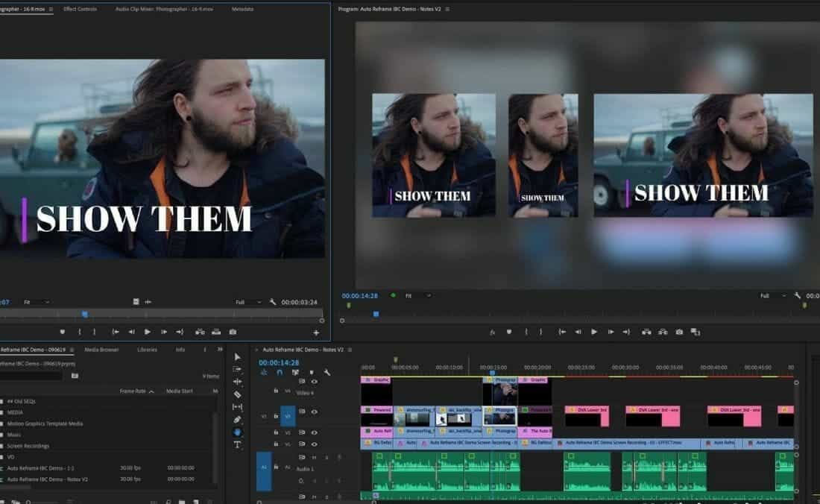Switch to Metadata tab
Screen dimensions: 820x504
243,9
